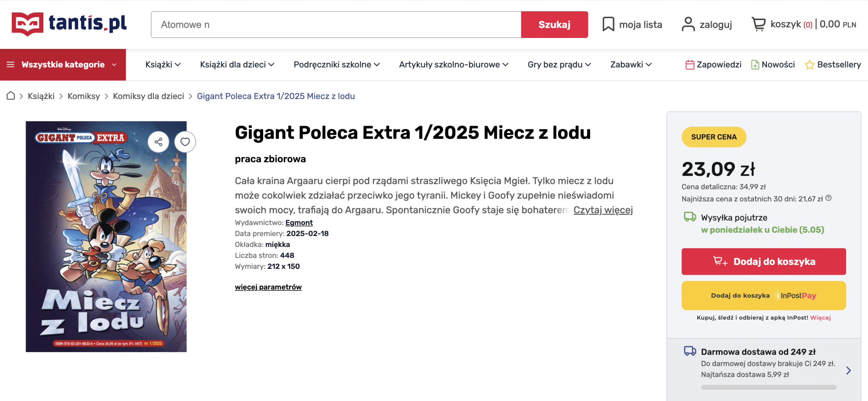Click the Wysyłka pojutrze text
This screenshot has height=401, width=868.
tap(734, 217)
